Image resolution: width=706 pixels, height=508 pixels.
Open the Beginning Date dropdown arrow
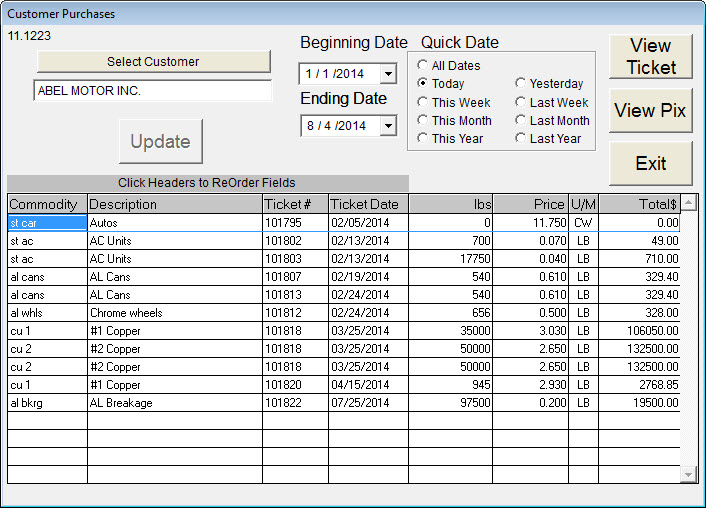pos(388,74)
